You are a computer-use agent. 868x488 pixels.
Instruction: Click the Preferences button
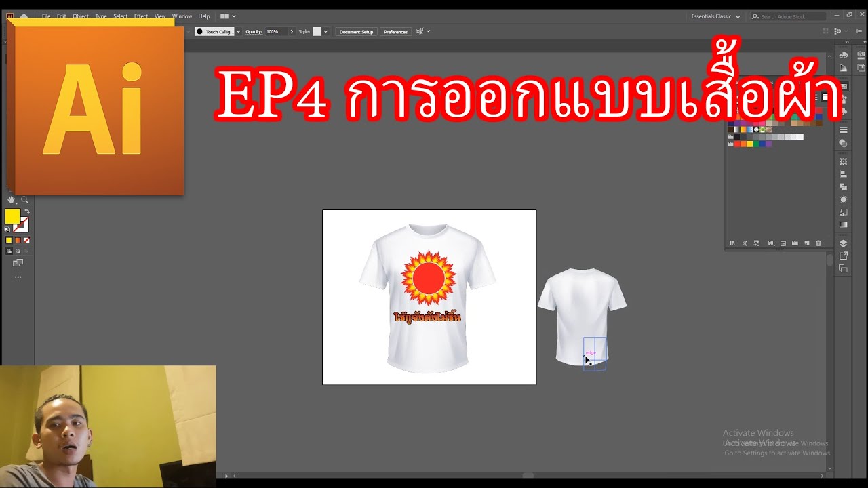point(395,32)
